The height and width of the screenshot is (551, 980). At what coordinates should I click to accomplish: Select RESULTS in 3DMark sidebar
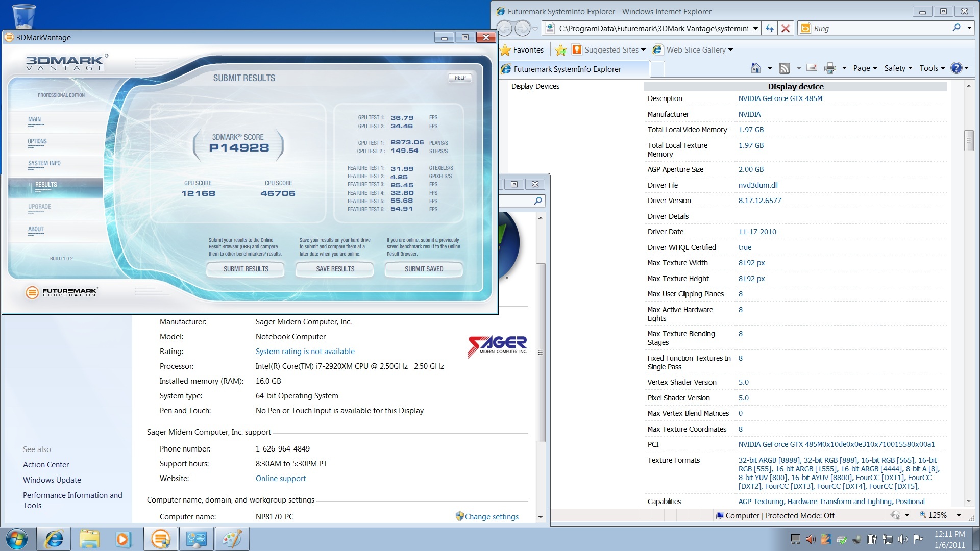click(x=55, y=187)
